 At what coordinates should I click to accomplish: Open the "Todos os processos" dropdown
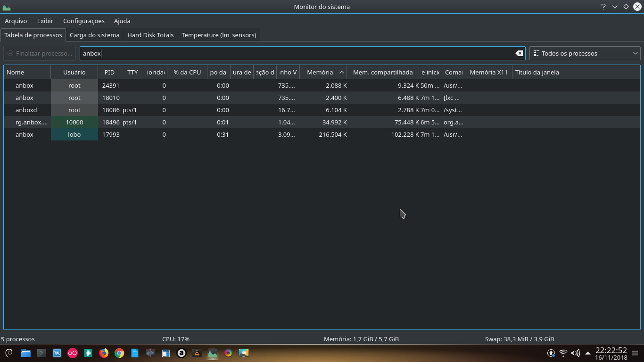point(584,53)
